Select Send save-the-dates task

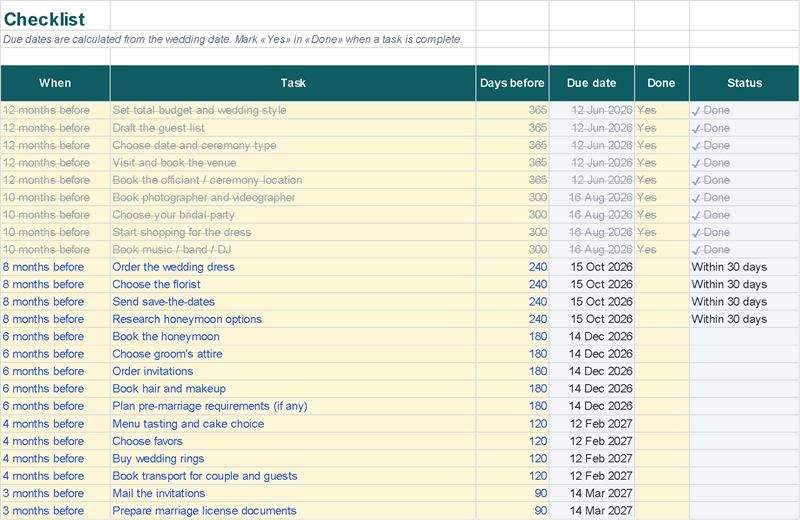(293, 302)
